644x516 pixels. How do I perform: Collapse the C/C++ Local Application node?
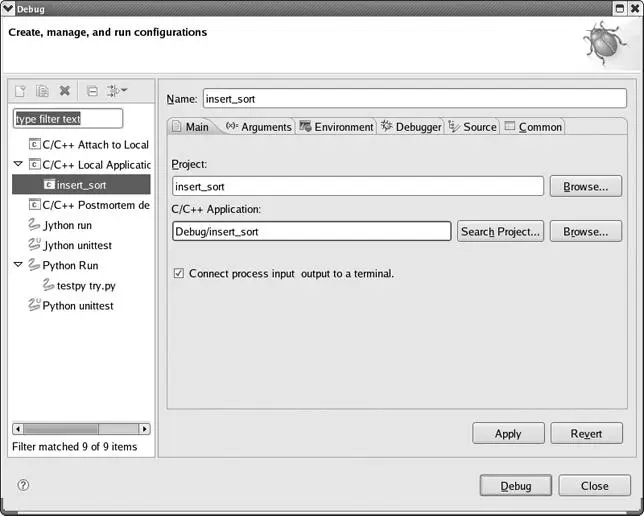(x=18, y=164)
